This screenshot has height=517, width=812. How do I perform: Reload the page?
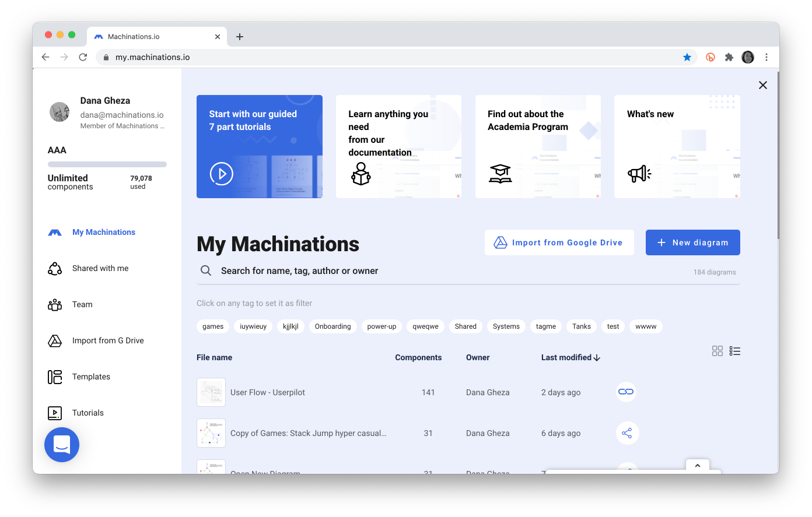[83, 57]
